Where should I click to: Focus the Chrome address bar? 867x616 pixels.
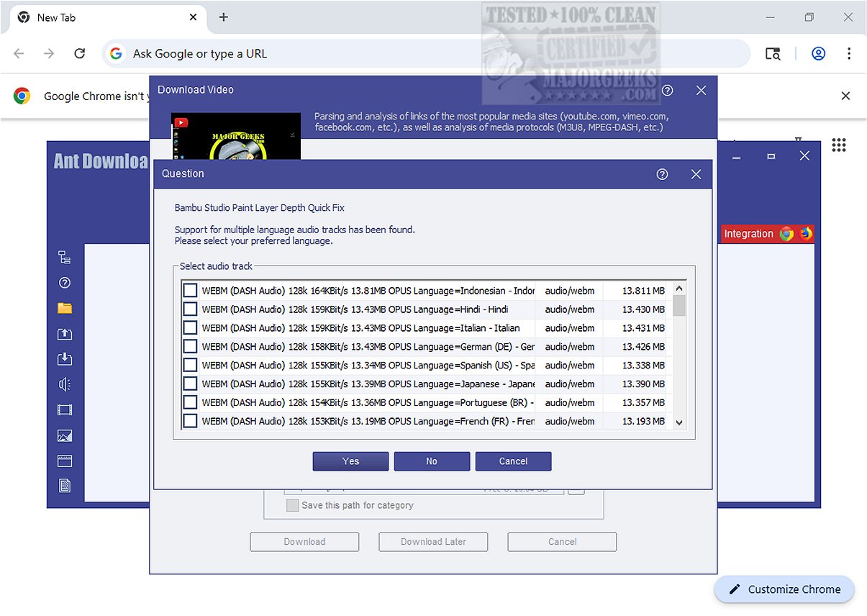click(426, 53)
